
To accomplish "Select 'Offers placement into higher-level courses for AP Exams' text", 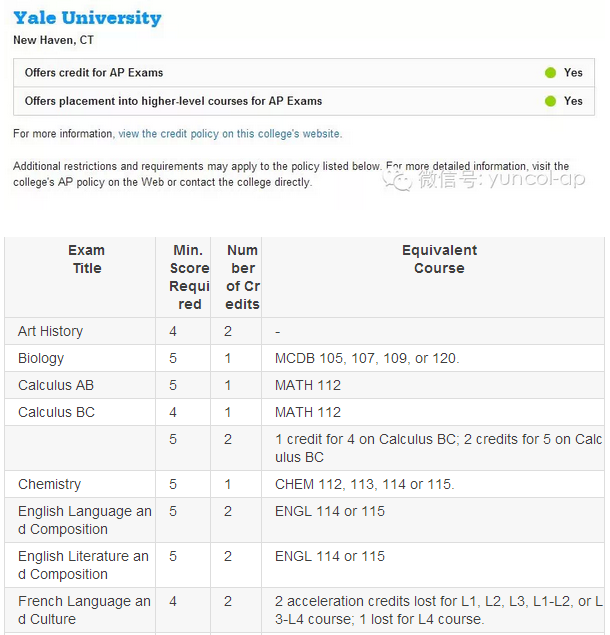I will coord(173,101).
